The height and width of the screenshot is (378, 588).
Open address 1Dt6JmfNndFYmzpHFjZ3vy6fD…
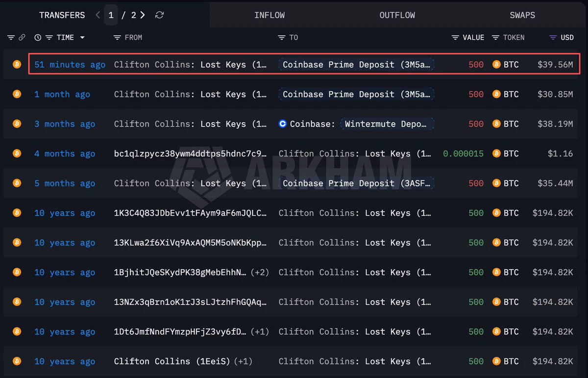coord(180,331)
